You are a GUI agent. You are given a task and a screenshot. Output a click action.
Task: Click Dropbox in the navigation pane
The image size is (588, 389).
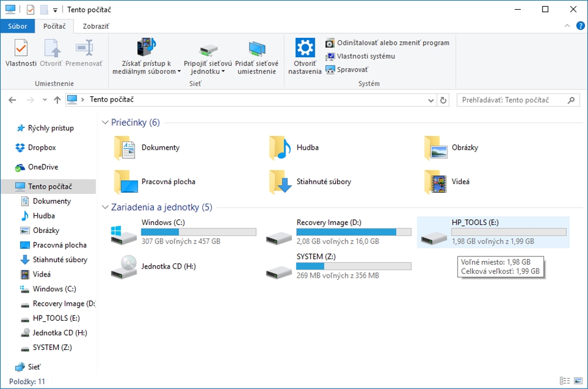pyautogui.click(x=41, y=147)
